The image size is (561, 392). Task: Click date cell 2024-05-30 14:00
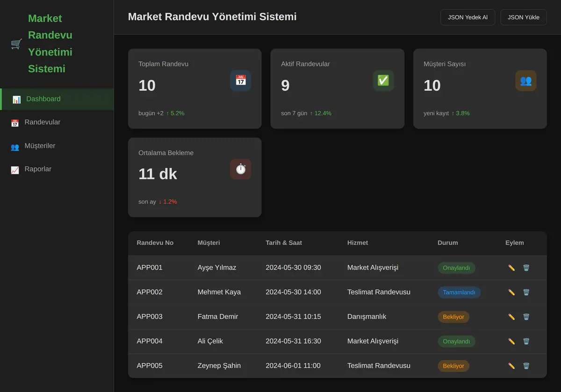pos(293,292)
